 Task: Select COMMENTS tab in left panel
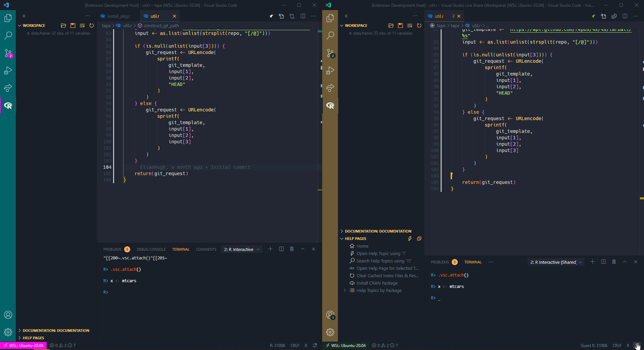tap(206, 249)
